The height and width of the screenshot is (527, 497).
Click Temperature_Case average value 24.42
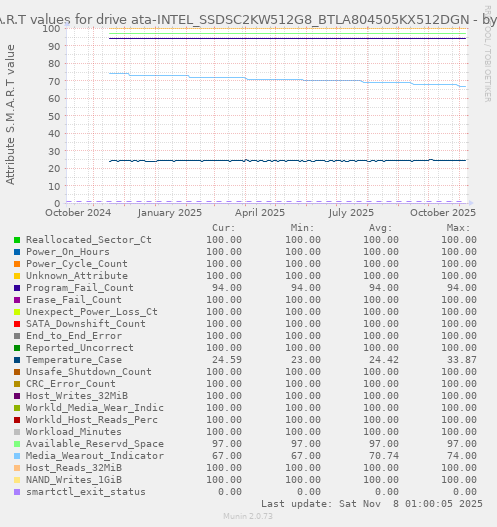[x=384, y=360]
